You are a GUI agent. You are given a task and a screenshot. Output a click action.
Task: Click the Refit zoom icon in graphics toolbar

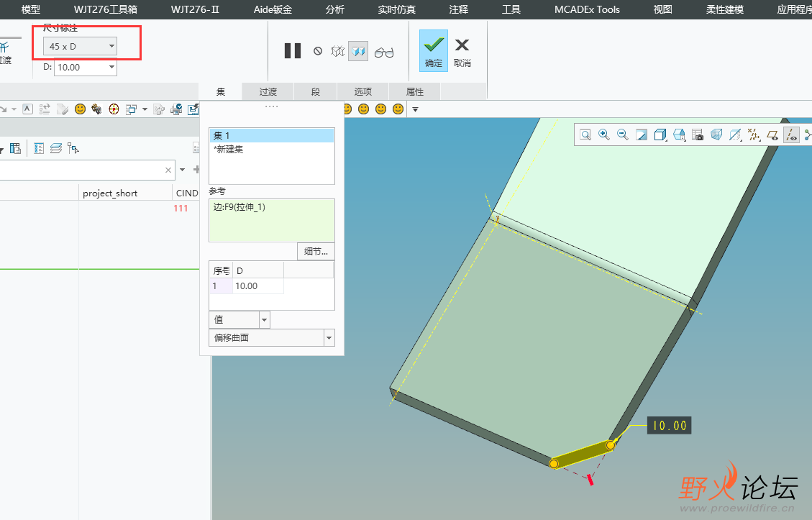[585, 135]
